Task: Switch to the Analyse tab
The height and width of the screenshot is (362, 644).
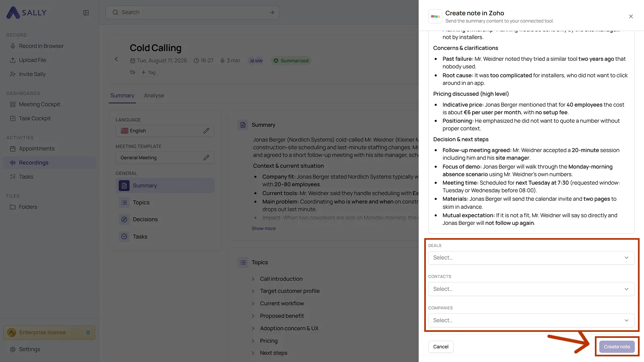Action: click(x=154, y=96)
